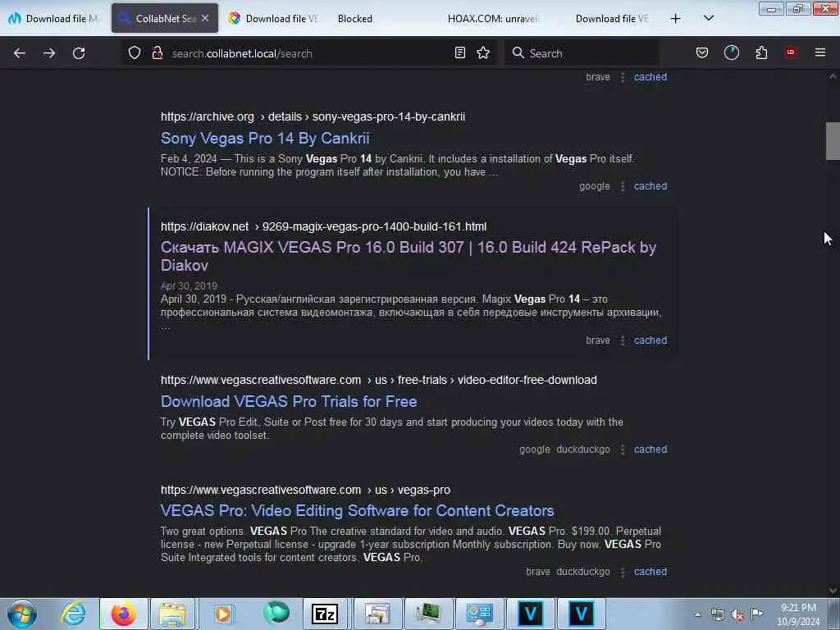Image resolution: width=840 pixels, height=630 pixels.
Task: Open more options dots on Download VEGAS Pro Trials result
Action: click(622, 450)
